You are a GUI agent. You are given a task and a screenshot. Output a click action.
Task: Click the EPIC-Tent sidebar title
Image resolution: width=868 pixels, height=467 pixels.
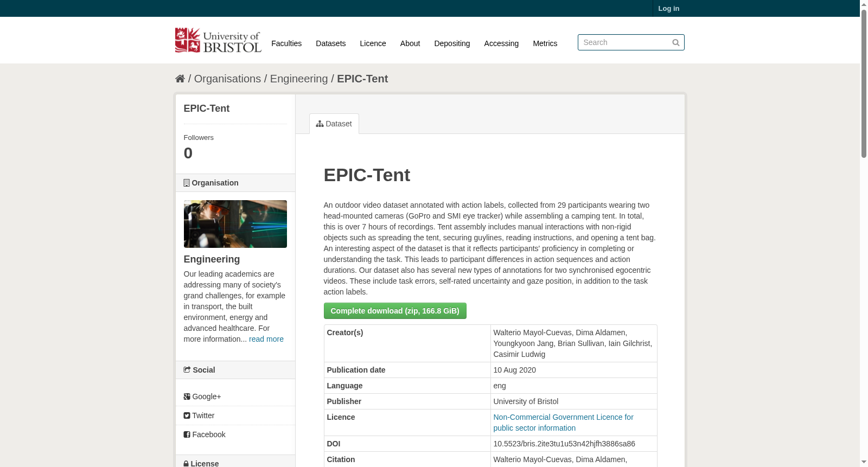coord(207,108)
